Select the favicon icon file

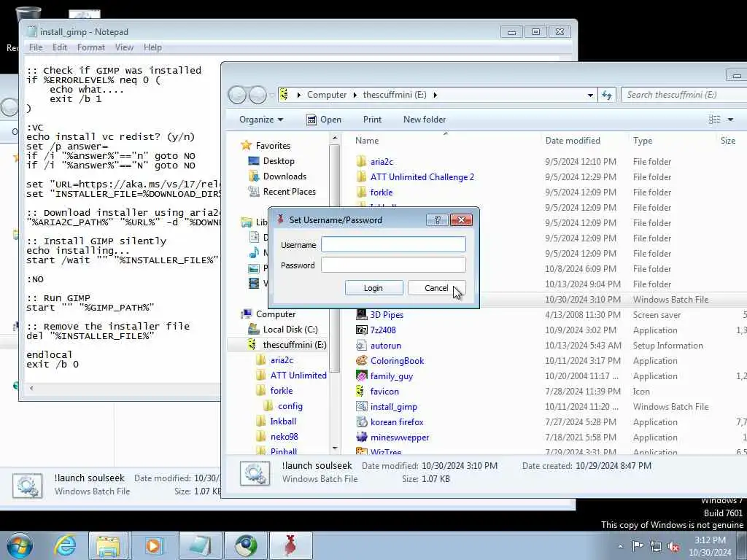pyautogui.click(x=361, y=391)
